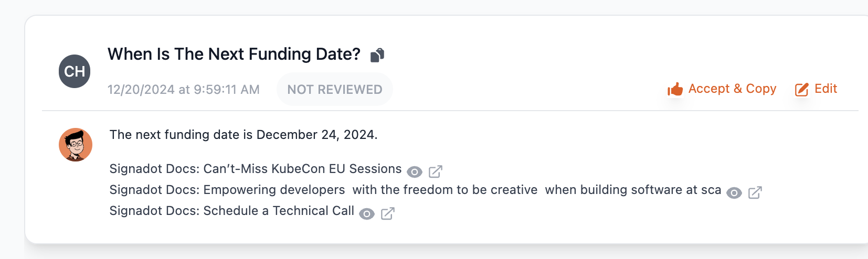The image size is (868, 259).
Task: Click the cartoon bot avatar
Action: pyautogui.click(x=76, y=145)
